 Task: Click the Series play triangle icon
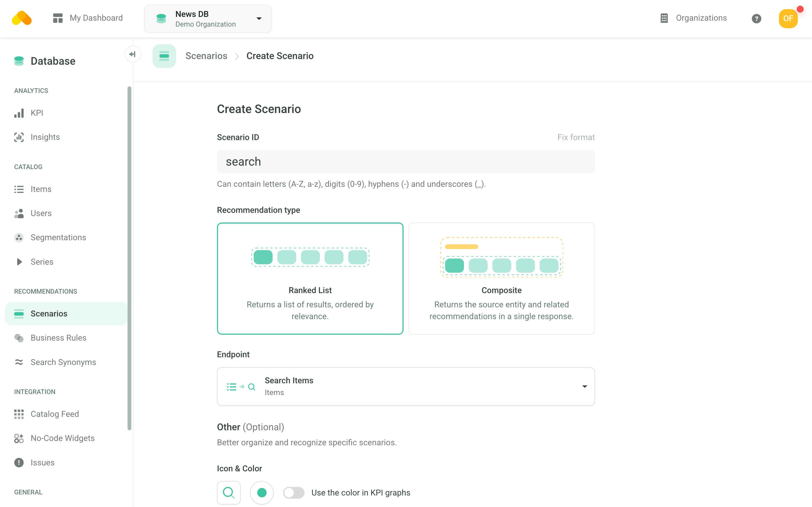point(19,262)
